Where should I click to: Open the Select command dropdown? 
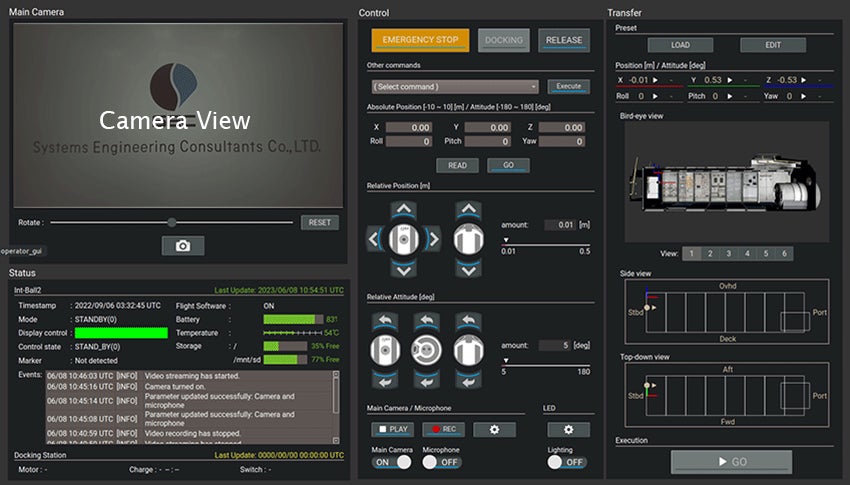click(455, 87)
